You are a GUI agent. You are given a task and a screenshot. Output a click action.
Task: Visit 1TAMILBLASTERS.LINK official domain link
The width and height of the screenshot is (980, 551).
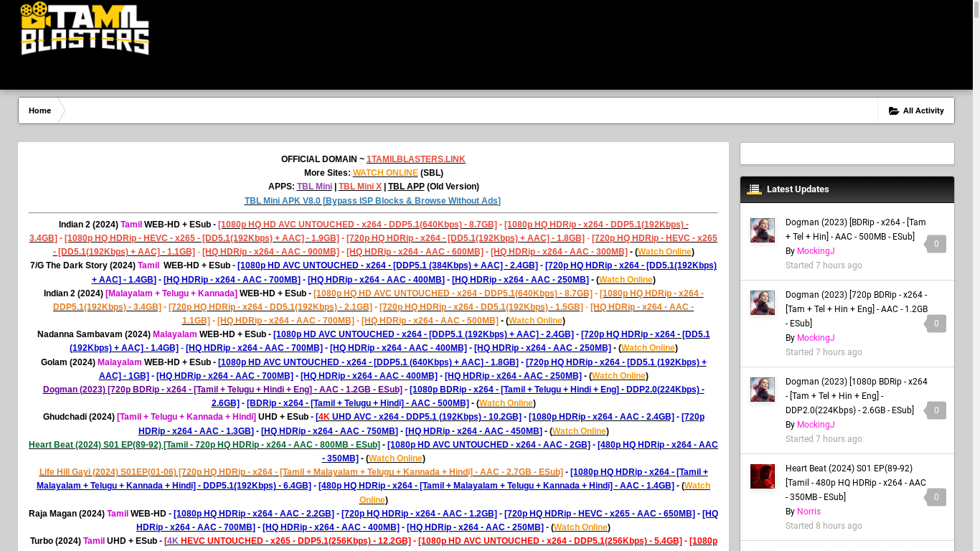[416, 159]
